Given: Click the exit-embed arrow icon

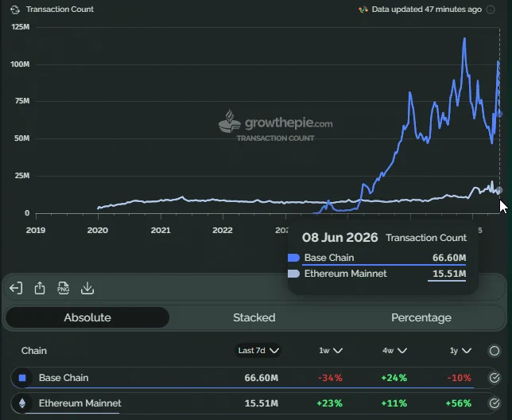Looking at the screenshot, I should (x=16, y=289).
